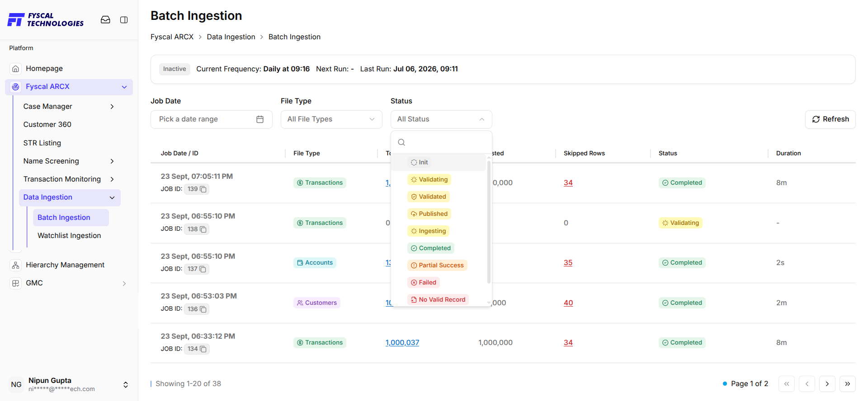868x401 pixels.
Task: Click the GMC grid icon
Action: [16, 283]
